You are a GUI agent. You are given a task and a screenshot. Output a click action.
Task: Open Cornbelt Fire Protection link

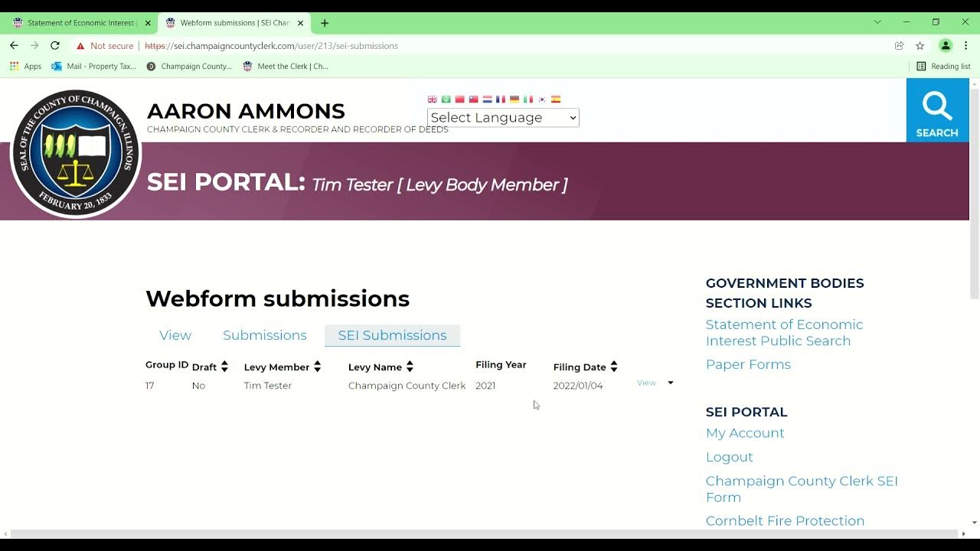pos(785,520)
